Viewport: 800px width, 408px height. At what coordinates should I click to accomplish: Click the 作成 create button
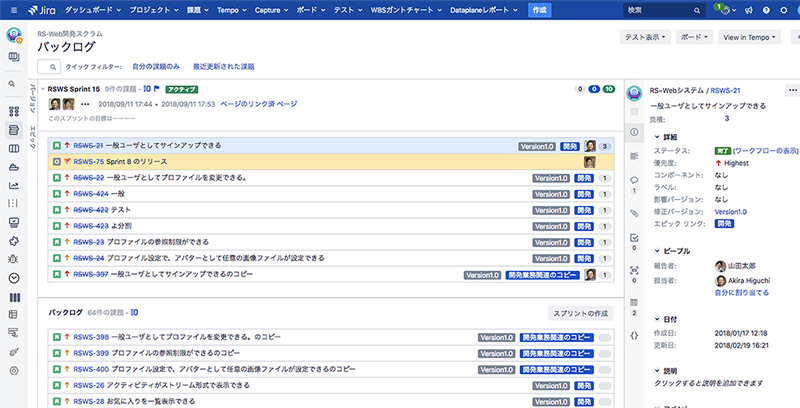click(x=539, y=10)
